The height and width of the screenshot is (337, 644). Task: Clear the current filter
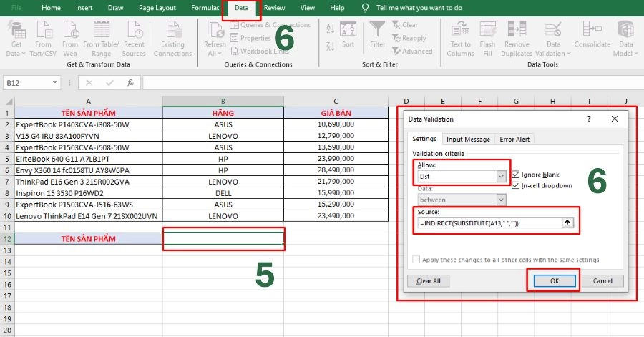(405, 25)
